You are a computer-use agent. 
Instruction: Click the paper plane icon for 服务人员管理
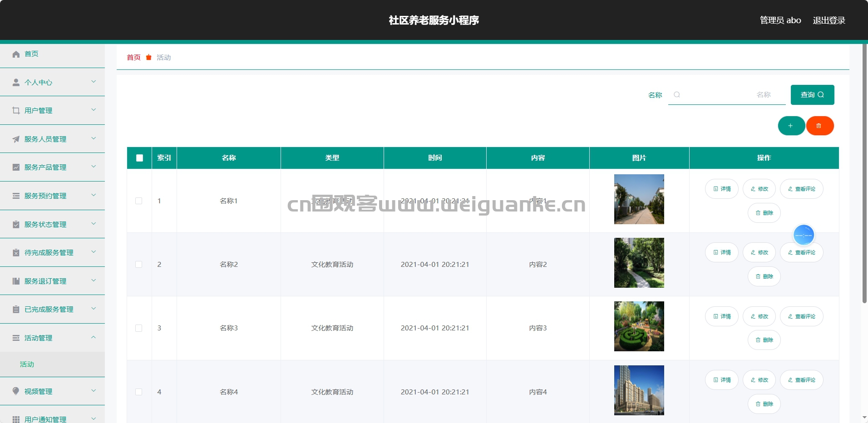tap(16, 139)
